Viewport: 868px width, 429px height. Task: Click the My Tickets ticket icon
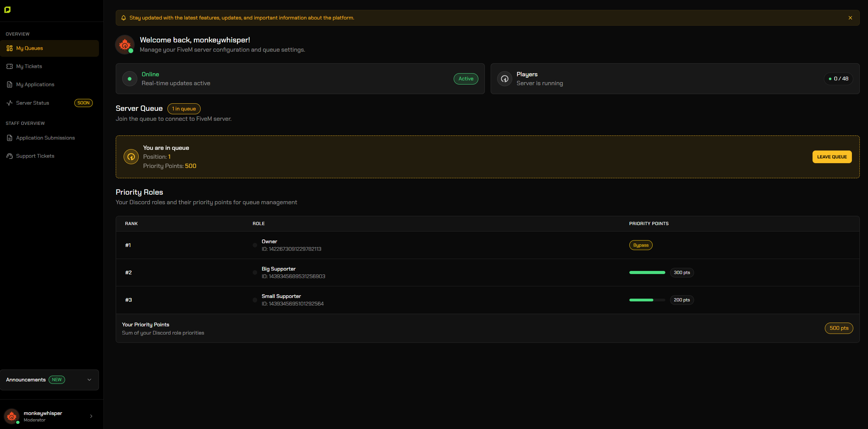10,66
